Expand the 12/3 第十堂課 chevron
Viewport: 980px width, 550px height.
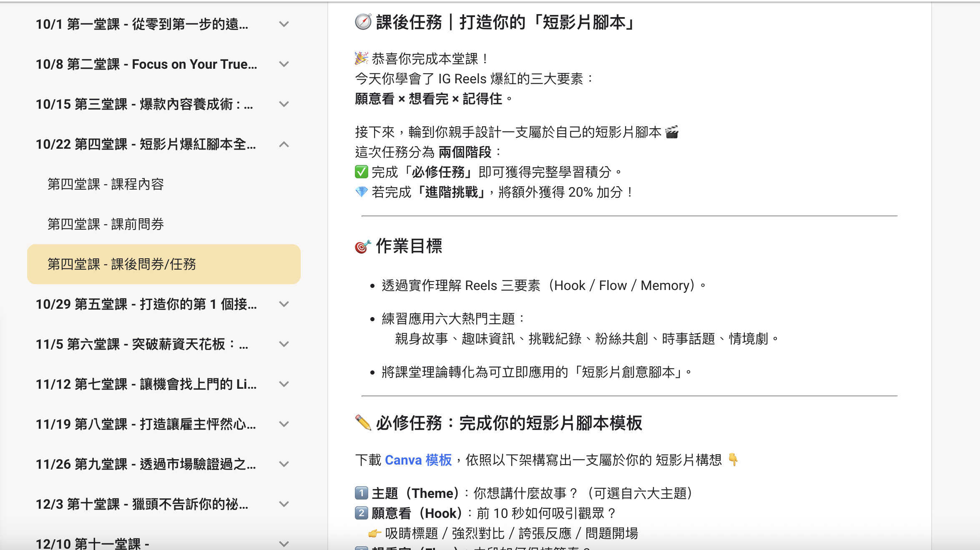click(284, 504)
